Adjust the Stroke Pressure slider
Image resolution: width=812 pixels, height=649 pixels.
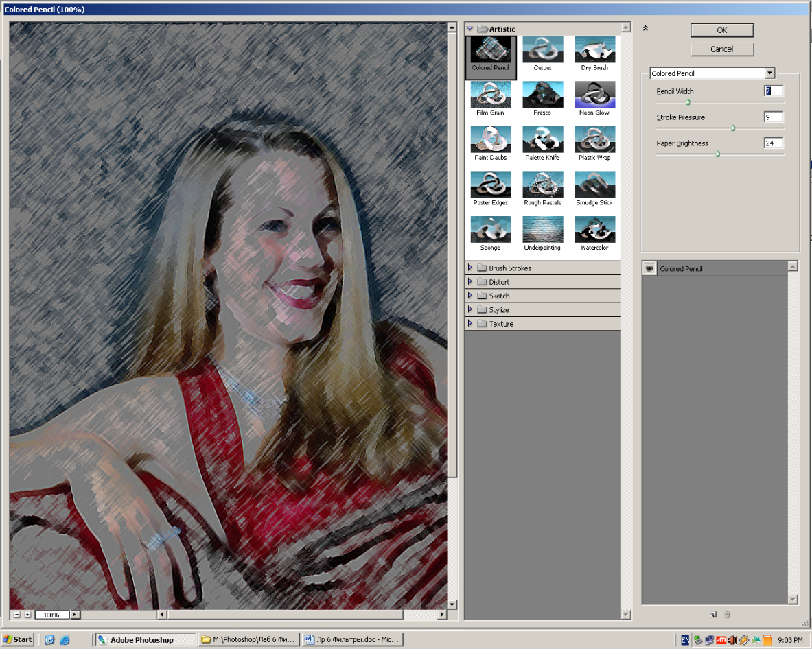[733, 128]
